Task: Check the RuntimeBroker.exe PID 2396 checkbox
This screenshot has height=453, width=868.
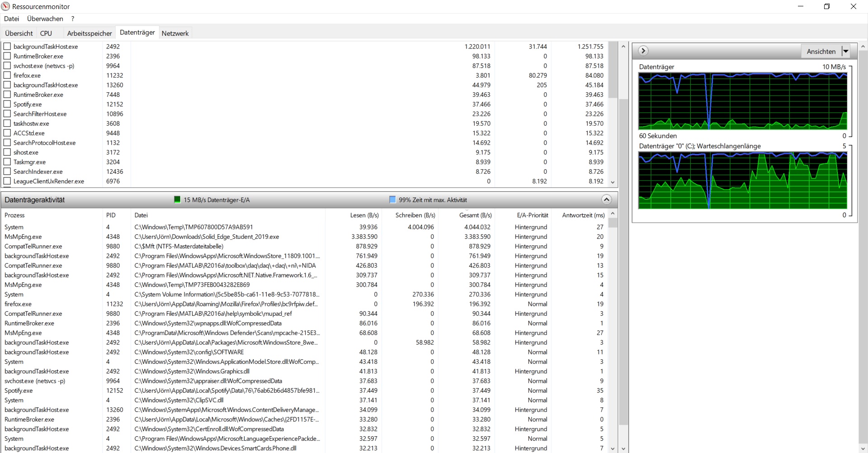Action: 7,56
